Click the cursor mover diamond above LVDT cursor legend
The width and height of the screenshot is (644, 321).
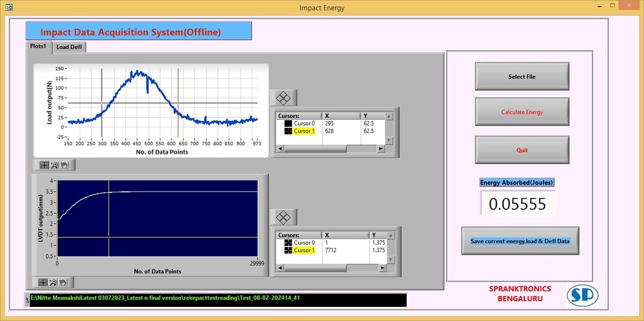(x=283, y=217)
